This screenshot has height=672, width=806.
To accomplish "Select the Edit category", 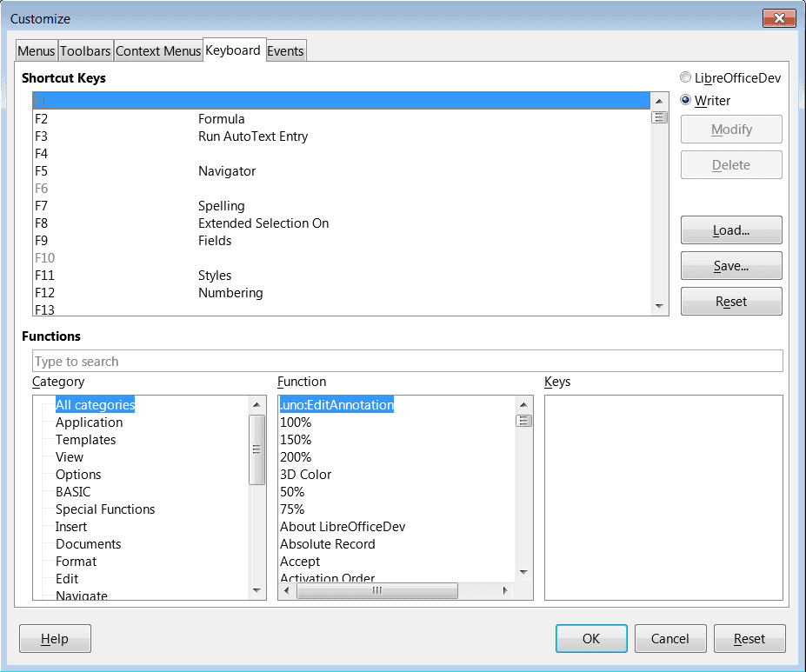I will point(67,579).
